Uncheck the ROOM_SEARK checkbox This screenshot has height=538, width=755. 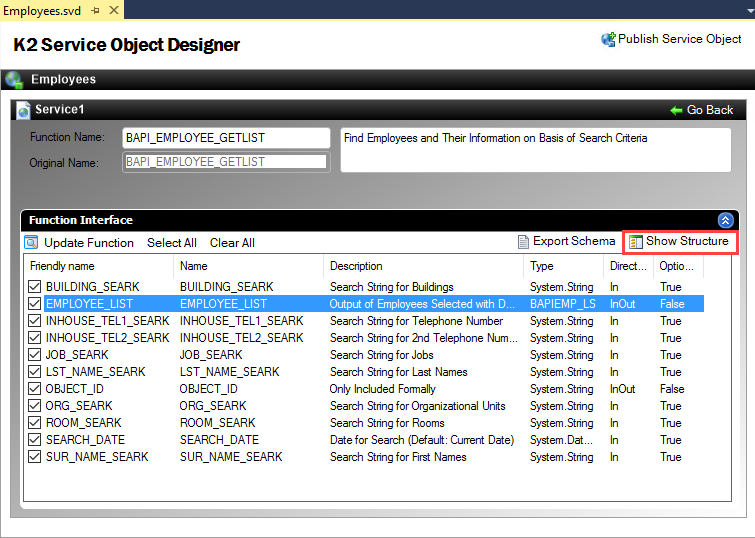click(x=34, y=423)
